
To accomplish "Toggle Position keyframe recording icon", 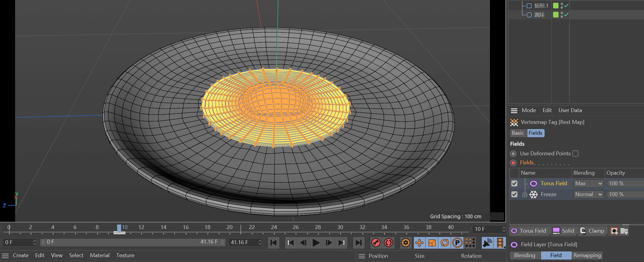I will point(419,243).
